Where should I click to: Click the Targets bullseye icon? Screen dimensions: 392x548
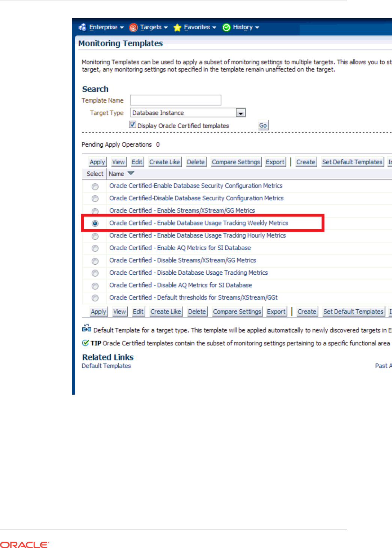coord(133,27)
